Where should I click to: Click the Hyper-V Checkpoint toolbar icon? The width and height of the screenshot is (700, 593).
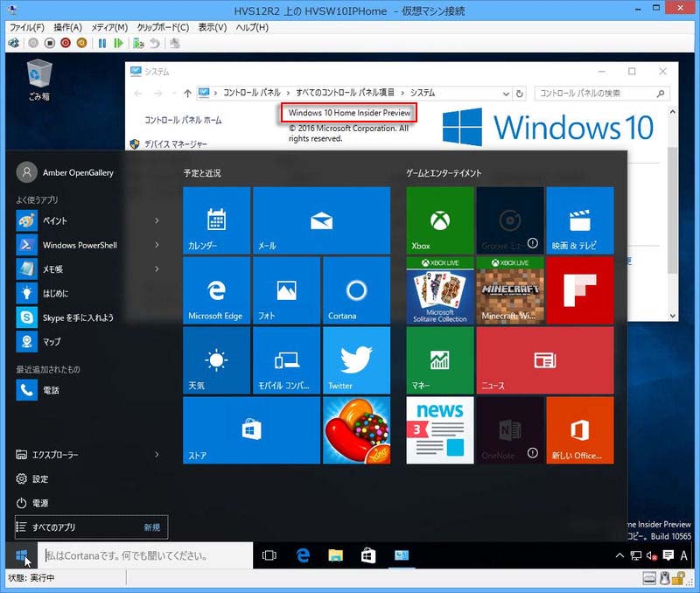tap(138, 43)
